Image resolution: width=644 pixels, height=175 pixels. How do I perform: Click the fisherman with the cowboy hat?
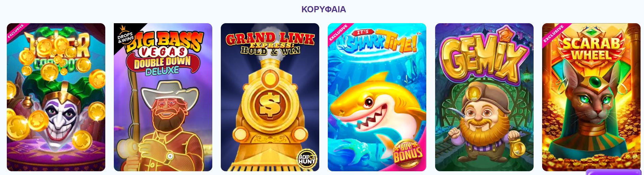[x=164, y=126]
